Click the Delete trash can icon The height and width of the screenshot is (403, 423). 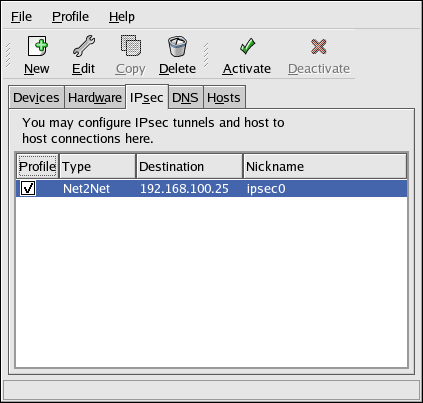pyautogui.click(x=177, y=46)
